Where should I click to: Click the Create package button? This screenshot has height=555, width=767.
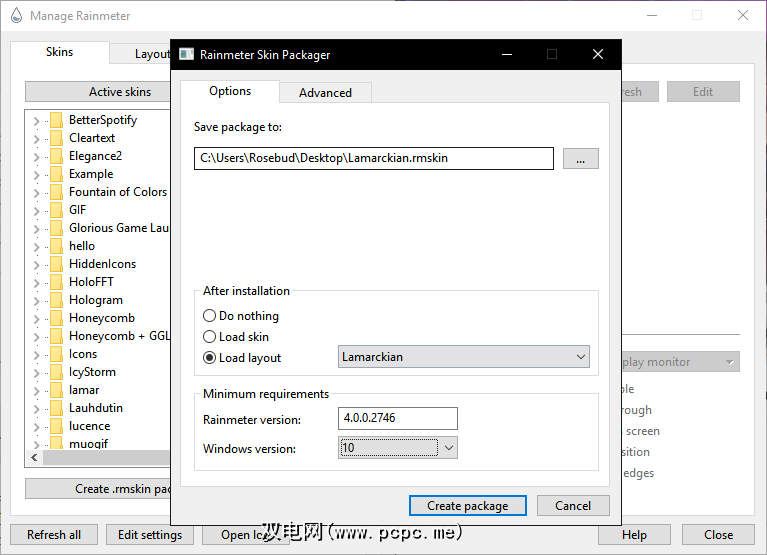[x=468, y=506]
